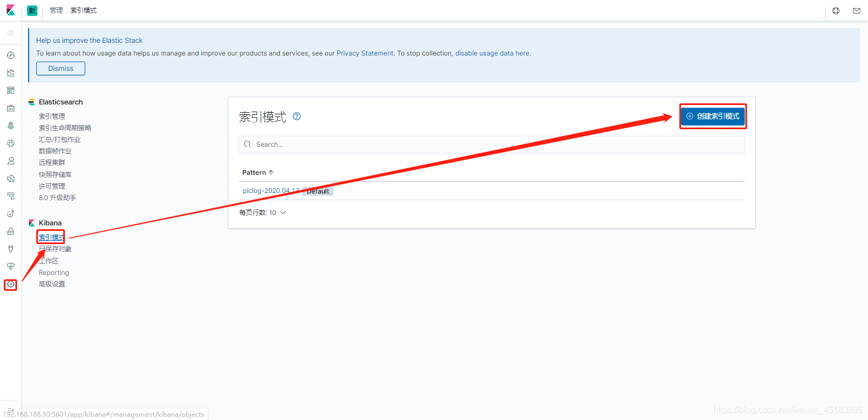
Task: Open Machine Learning icon in sidebar
Action: tap(10, 143)
